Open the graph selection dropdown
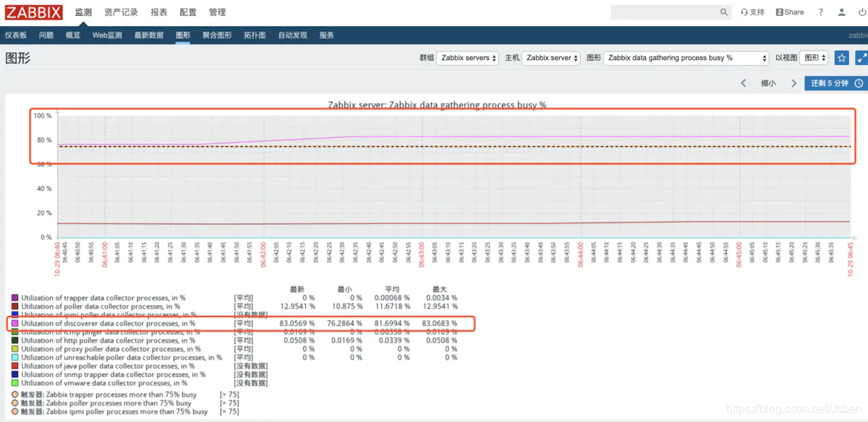Viewport: 868px width, 422px height. tap(686, 58)
